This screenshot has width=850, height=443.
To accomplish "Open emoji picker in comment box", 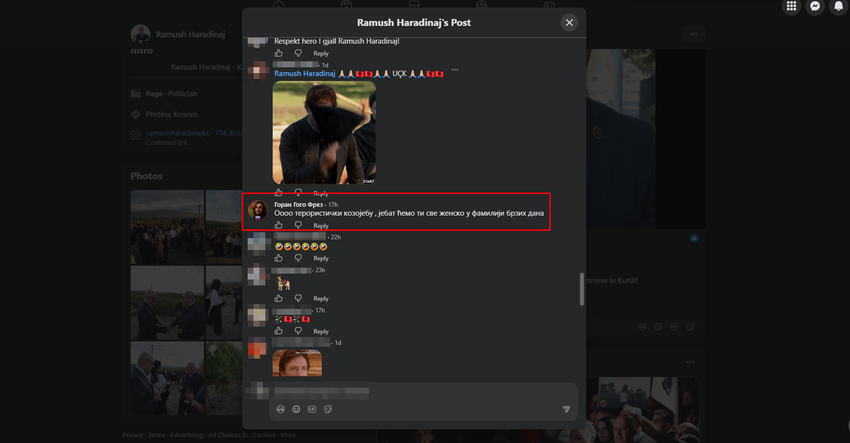I will [296, 409].
